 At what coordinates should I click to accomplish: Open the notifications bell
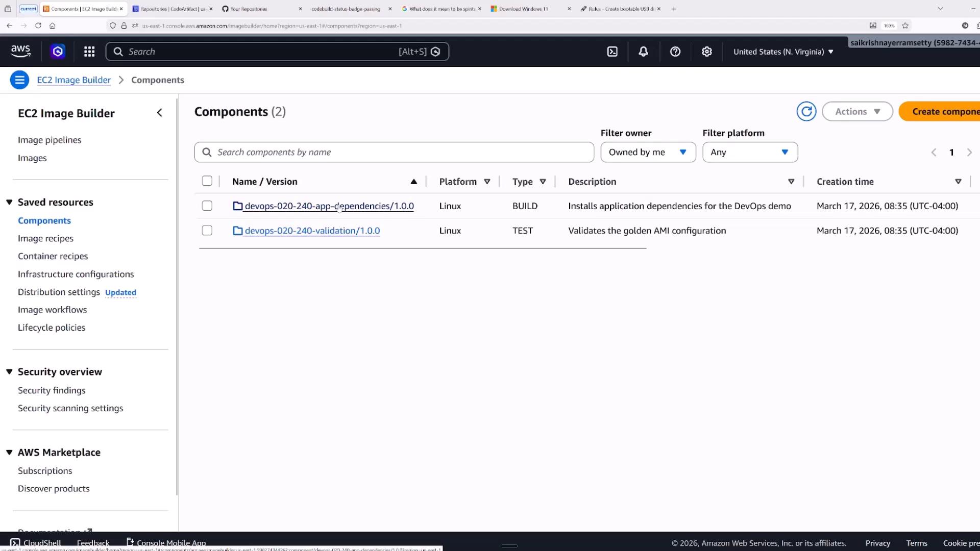tap(643, 52)
